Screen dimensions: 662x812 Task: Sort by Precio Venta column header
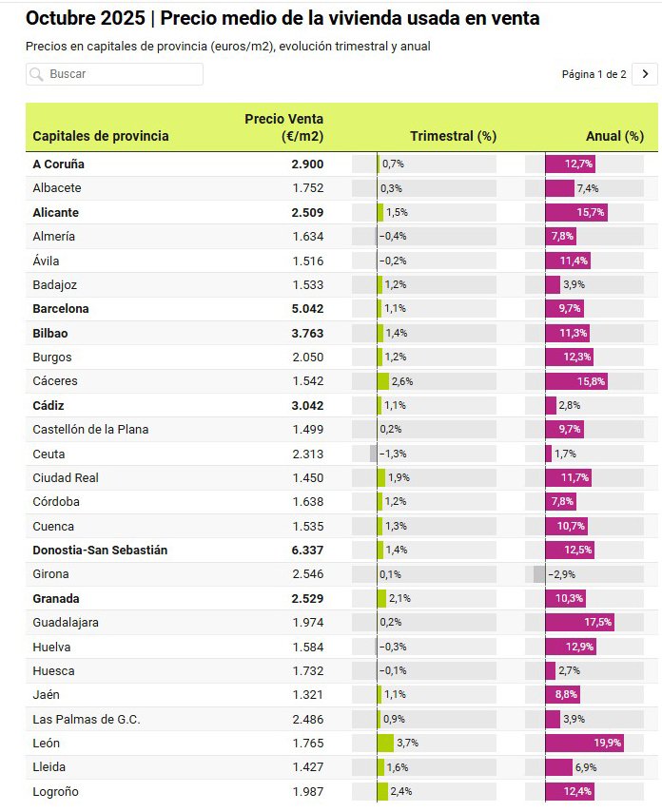point(284,127)
